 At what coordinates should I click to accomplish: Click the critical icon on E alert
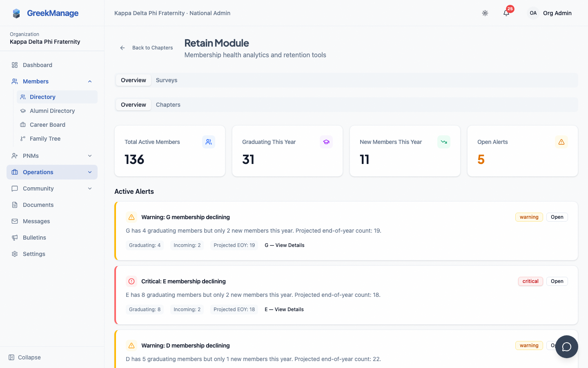pyautogui.click(x=131, y=281)
